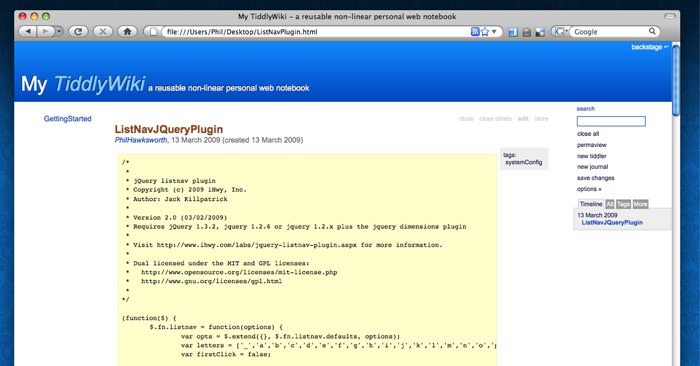Screen dimensions: 700x366
Task: Click the 'Copyright (c) 2009 iHwy, Inc.' line
Action: click(190, 190)
